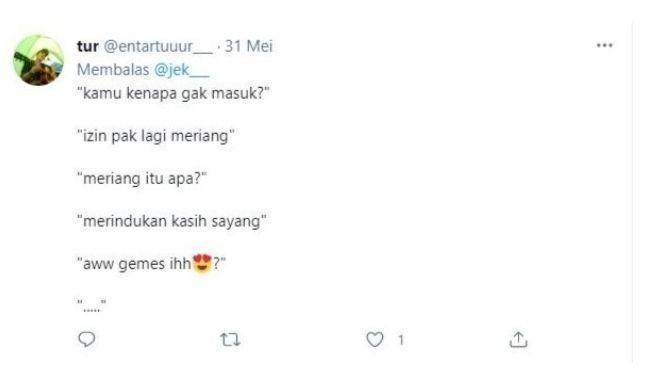The width and height of the screenshot is (648, 372).
Task: Click the final quoted dots line
Action: pos(92,305)
